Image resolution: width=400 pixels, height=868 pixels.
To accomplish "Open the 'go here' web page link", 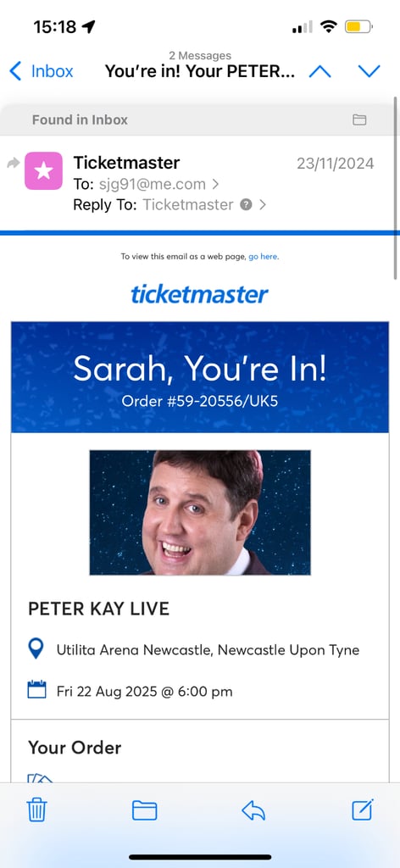I will point(263,257).
